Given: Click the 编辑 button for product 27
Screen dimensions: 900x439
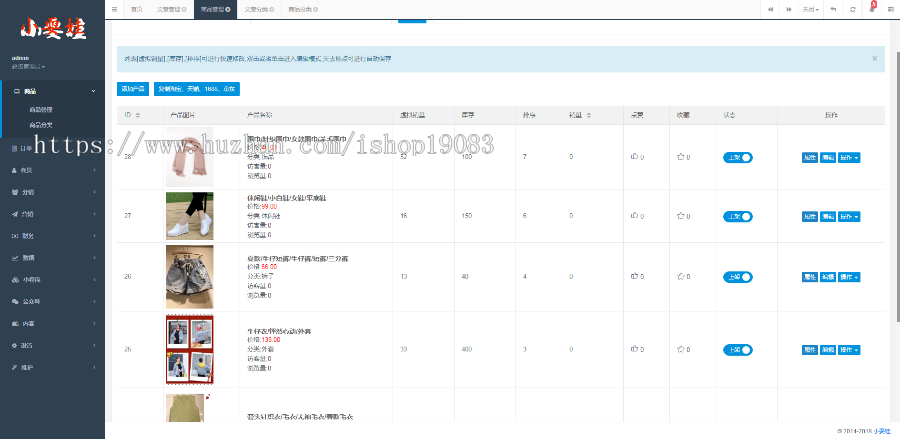Looking at the screenshot, I should click(x=828, y=216).
